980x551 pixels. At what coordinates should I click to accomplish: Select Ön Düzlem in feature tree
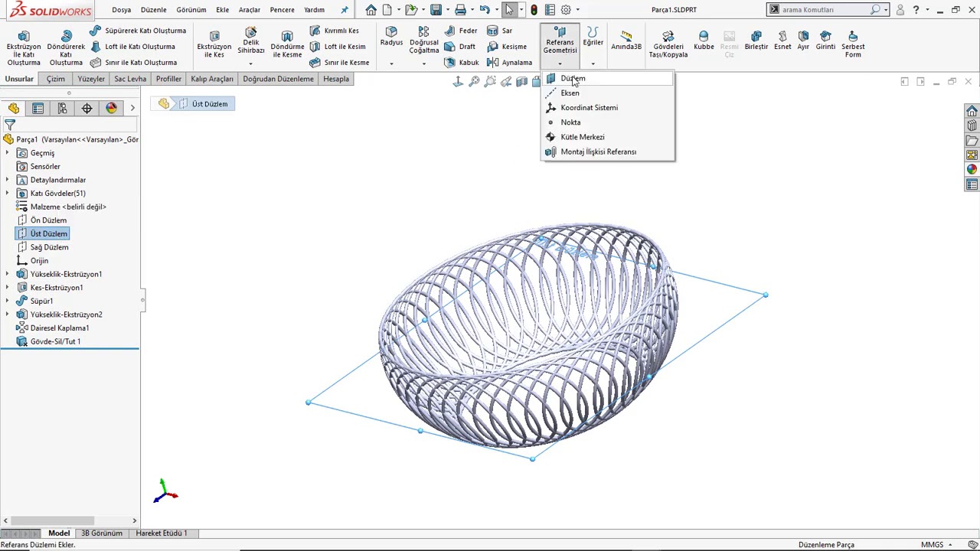[x=48, y=220]
